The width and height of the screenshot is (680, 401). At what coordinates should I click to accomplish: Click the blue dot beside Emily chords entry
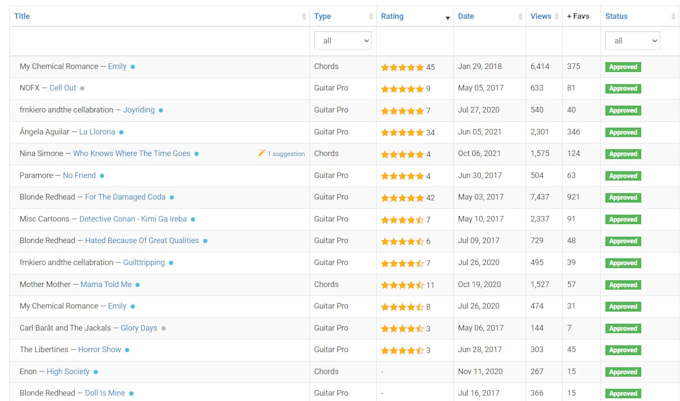[x=133, y=67]
